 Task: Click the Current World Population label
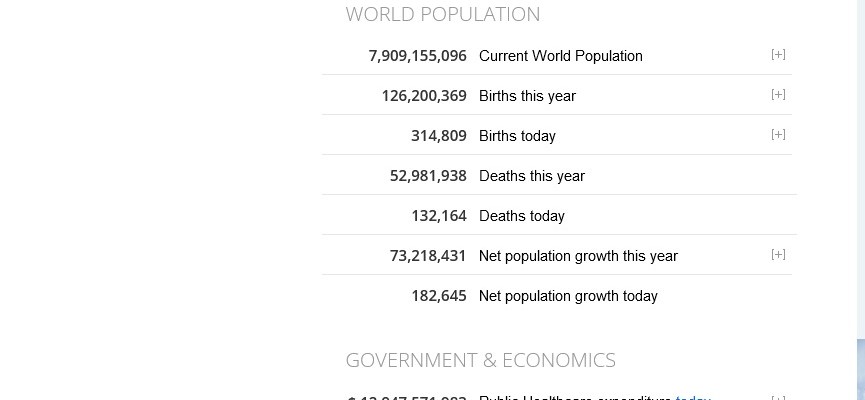coord(560,56)
